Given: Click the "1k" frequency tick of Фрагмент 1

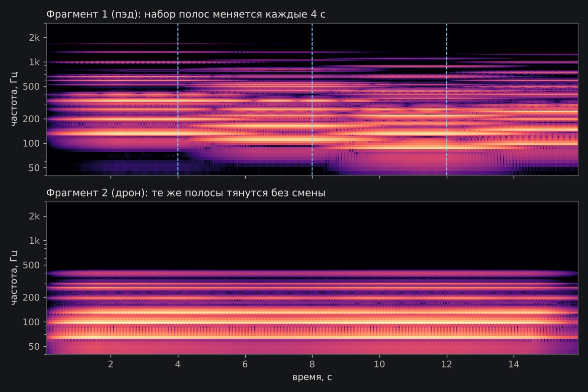Looking at the screenshot, I should pyautogui.click(x=35, y=62).
